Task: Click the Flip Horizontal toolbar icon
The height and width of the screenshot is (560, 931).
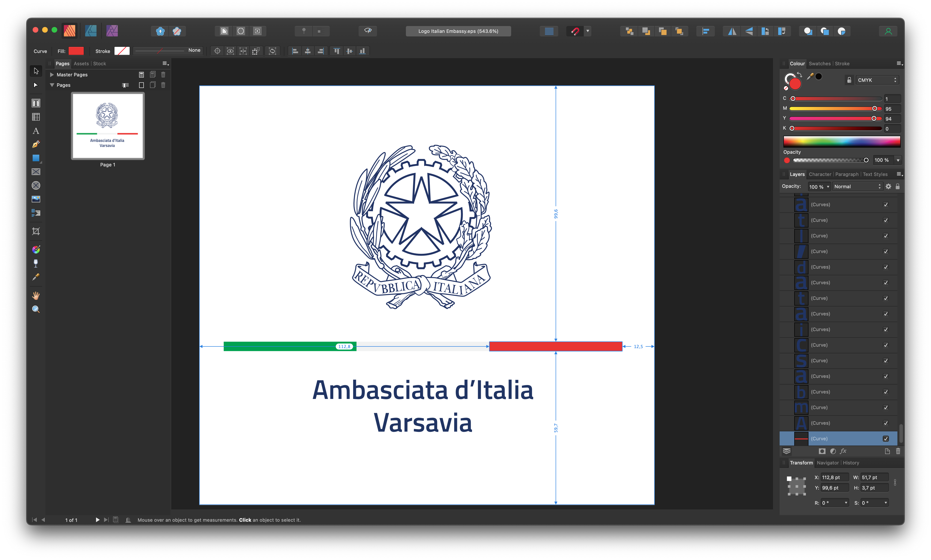Action: coord(732,31)
